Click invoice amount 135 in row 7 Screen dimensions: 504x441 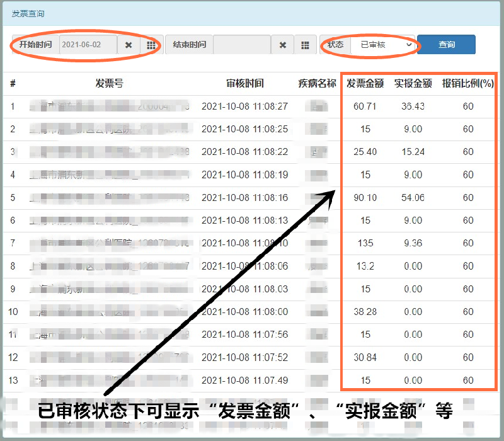click(x=365, y=243)
